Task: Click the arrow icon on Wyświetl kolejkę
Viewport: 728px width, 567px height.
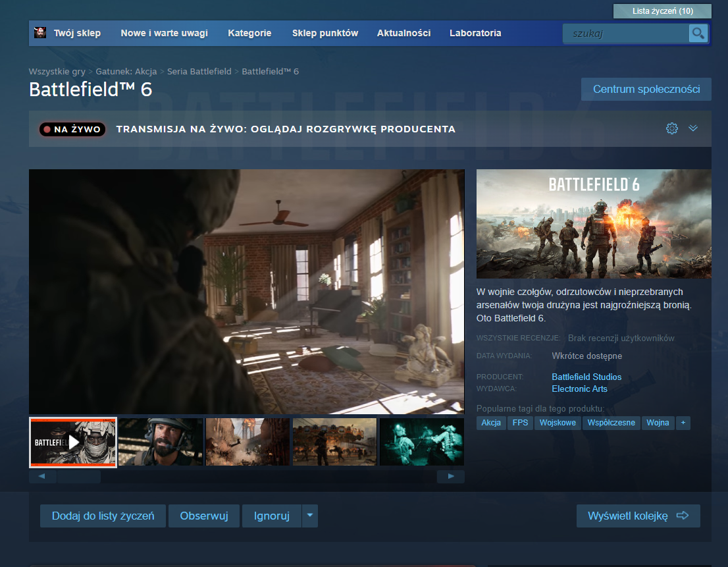Action: (683, 516)
